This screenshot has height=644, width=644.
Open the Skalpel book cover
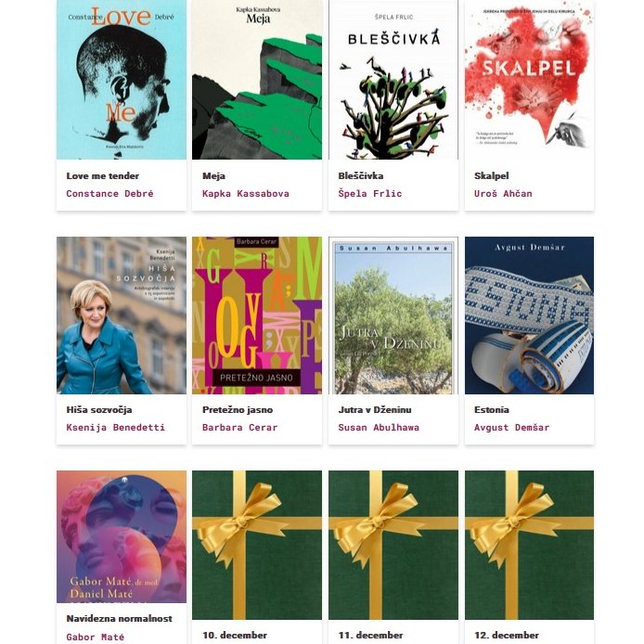click(x=529, y=79)
